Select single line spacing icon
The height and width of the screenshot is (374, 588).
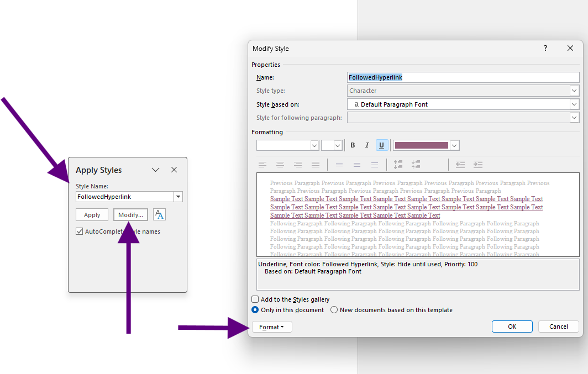[339, 165]
